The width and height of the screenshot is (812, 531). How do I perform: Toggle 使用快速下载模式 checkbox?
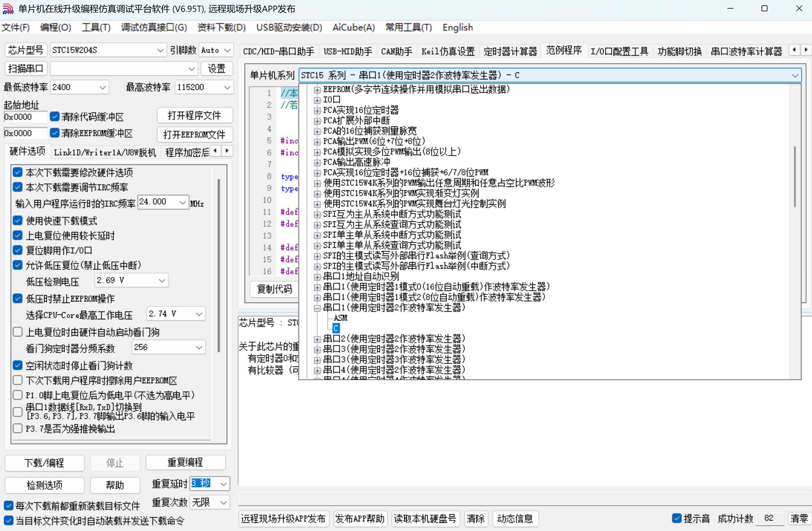(18, 220)
